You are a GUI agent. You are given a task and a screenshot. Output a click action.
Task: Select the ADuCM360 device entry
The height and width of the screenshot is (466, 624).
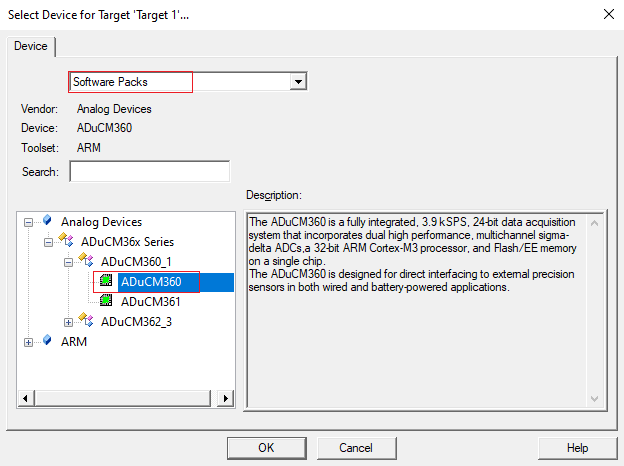click(x=151, y=282)
